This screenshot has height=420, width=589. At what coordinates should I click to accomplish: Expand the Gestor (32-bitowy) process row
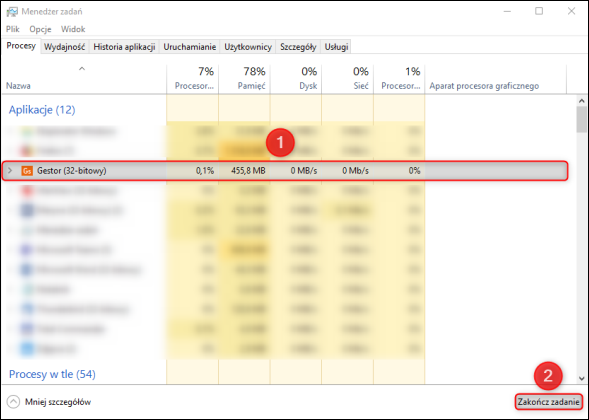click(x=10, y=171)
